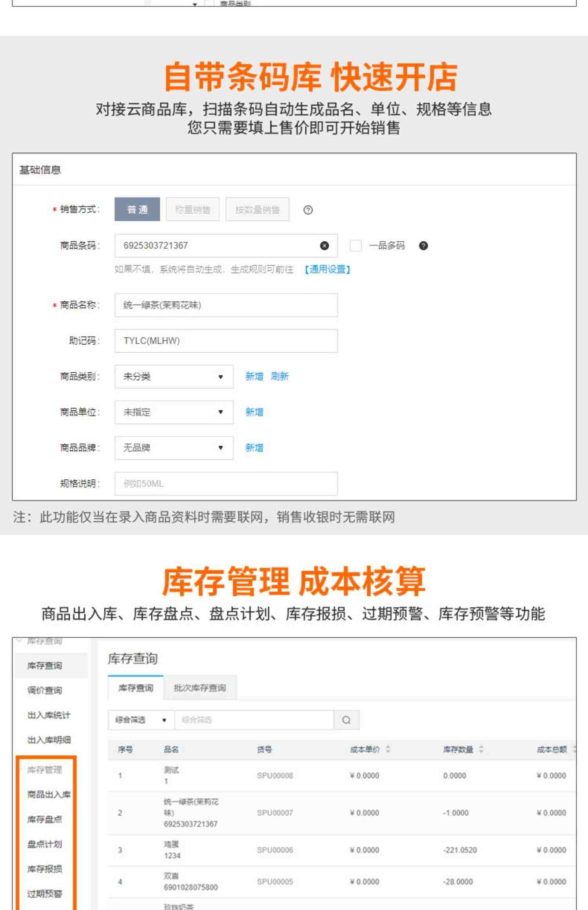The image size is (588, 910).
Task: Click the 规格说明 input field
Action: 226,484
